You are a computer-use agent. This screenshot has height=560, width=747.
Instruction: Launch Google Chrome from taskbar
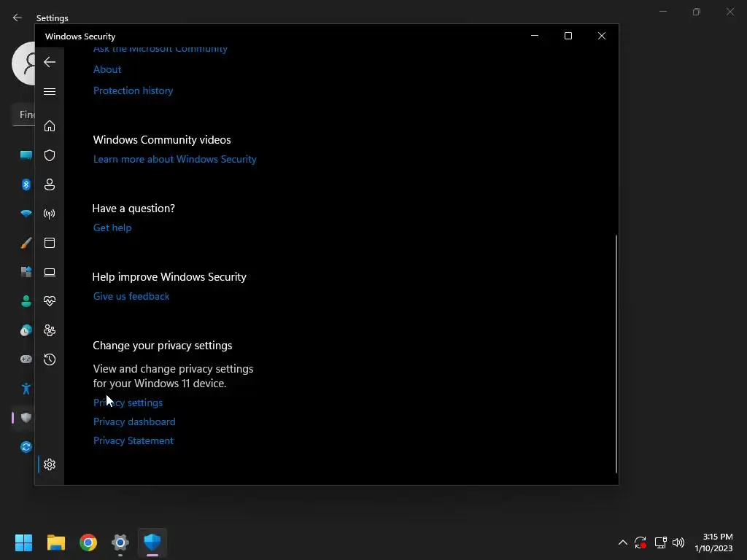(88, 542)
